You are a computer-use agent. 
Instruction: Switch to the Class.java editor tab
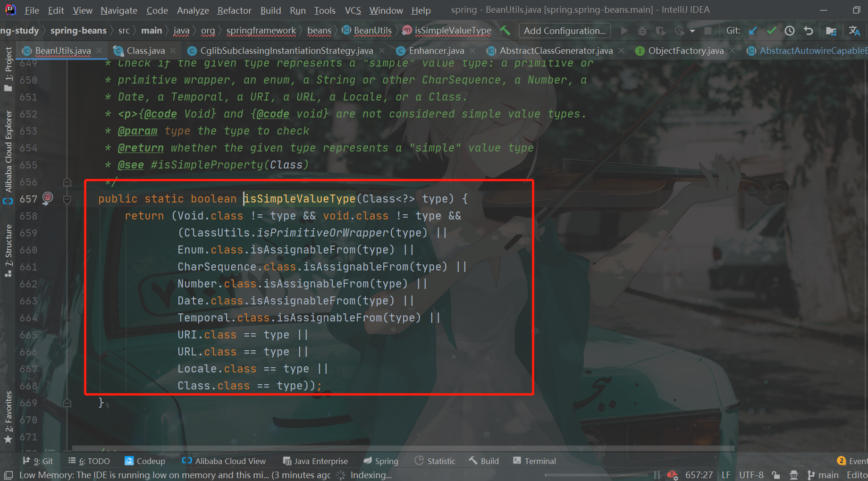point(145,51)
